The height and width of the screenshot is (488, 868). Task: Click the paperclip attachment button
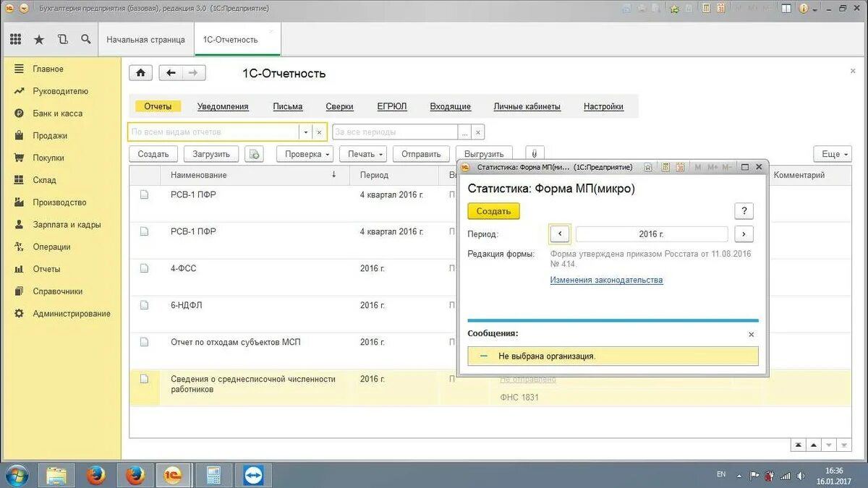535,154
